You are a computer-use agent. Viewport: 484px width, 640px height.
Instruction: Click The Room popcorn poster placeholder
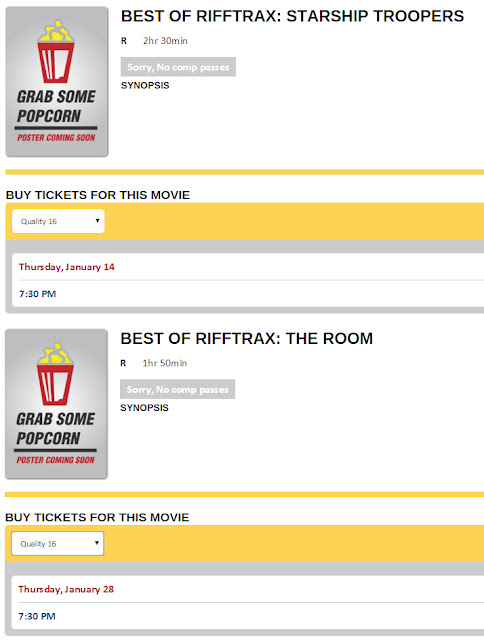[56, 404]
